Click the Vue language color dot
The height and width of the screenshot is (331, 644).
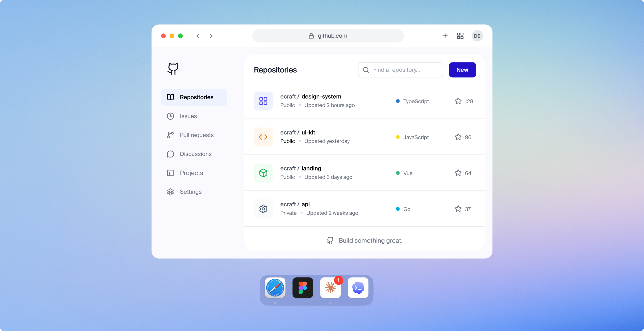[x=398, y=173]
